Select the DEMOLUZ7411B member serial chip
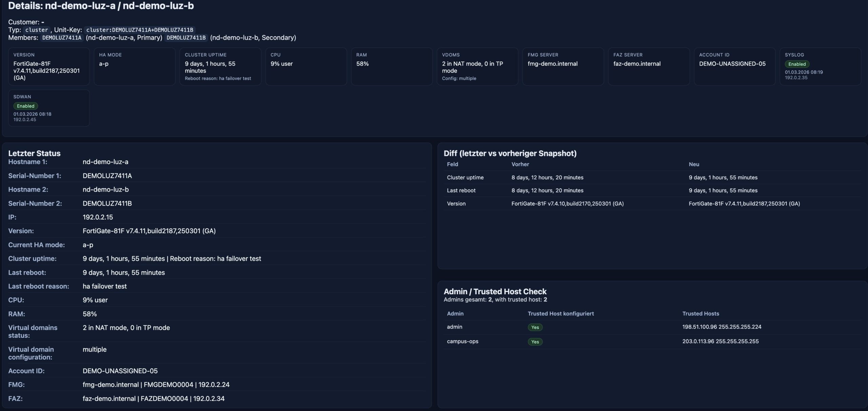This screenshot has height=411, width=868. coord(186,38)
